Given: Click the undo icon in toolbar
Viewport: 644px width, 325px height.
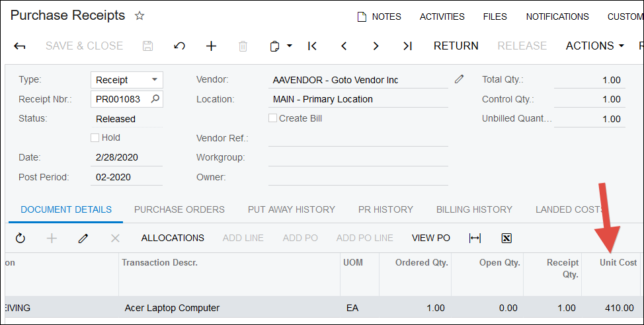Looking at the screenshot, I should [179, 46].
